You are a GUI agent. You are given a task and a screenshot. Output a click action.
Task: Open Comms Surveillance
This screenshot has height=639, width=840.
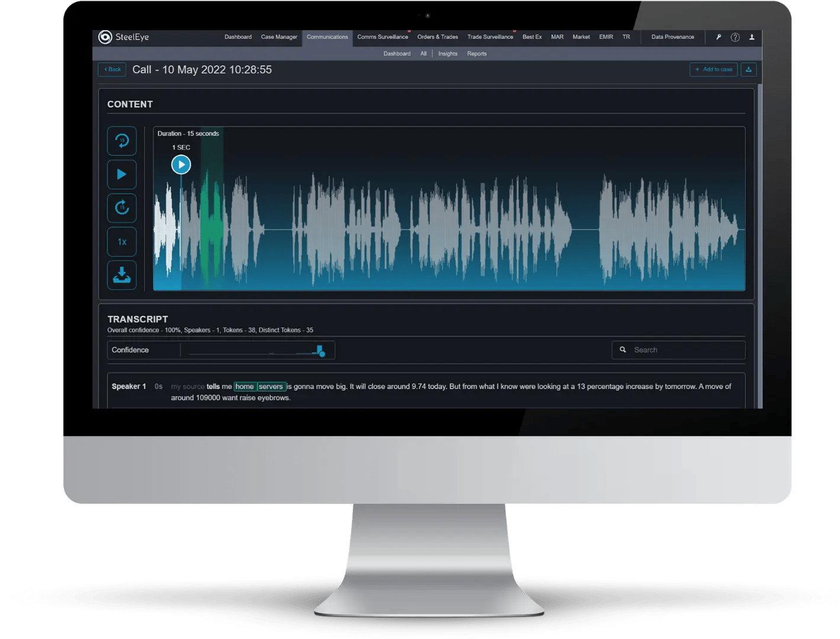382,37
